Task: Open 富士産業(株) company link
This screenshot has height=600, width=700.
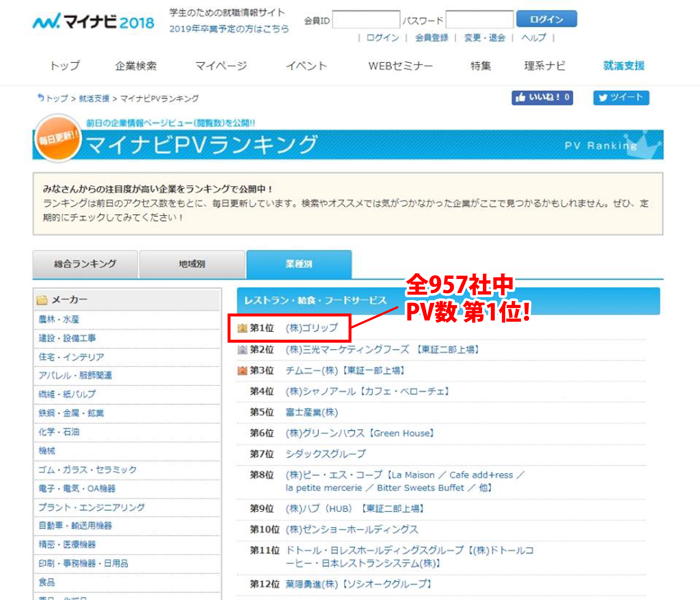Action: pyautogui.click(x=311, y=412)
